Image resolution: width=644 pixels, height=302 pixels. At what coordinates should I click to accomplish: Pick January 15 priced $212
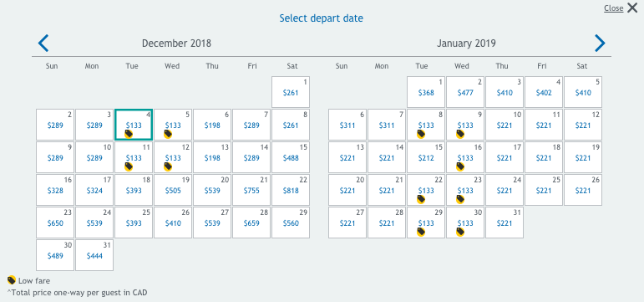point(426,157)
